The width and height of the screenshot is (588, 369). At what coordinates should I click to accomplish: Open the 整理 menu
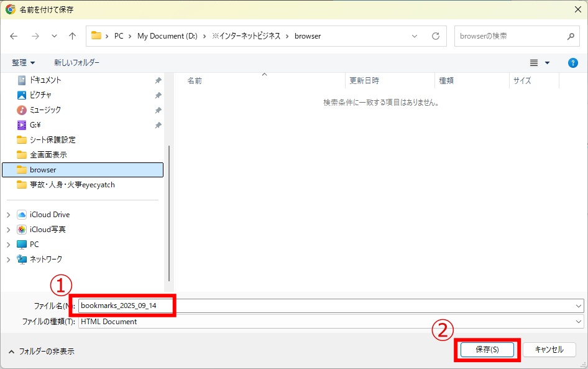pos(23,63)
